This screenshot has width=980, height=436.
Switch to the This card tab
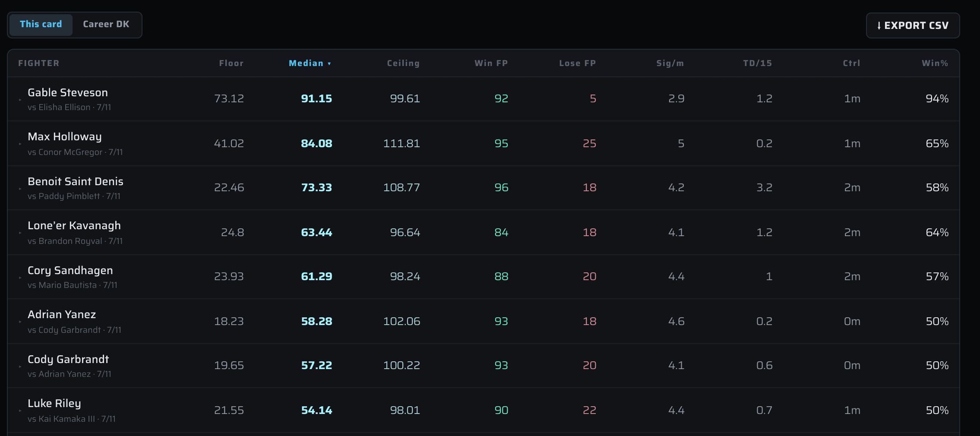coord(41,25)
